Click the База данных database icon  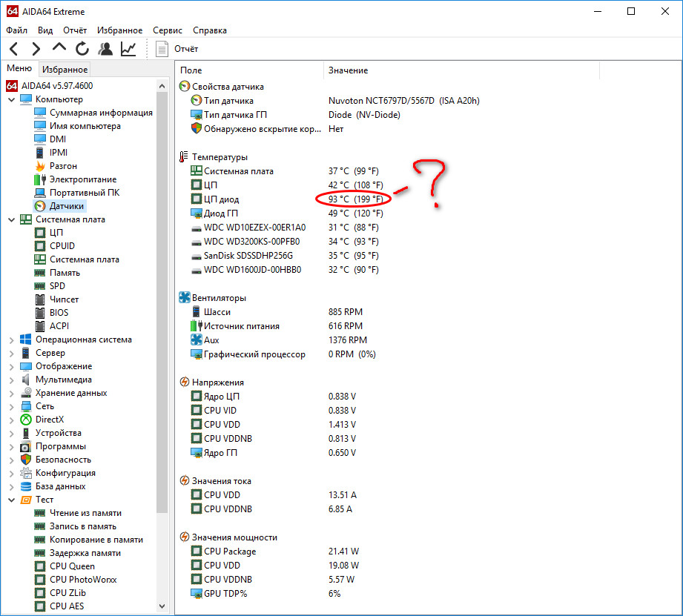[26, 486]
